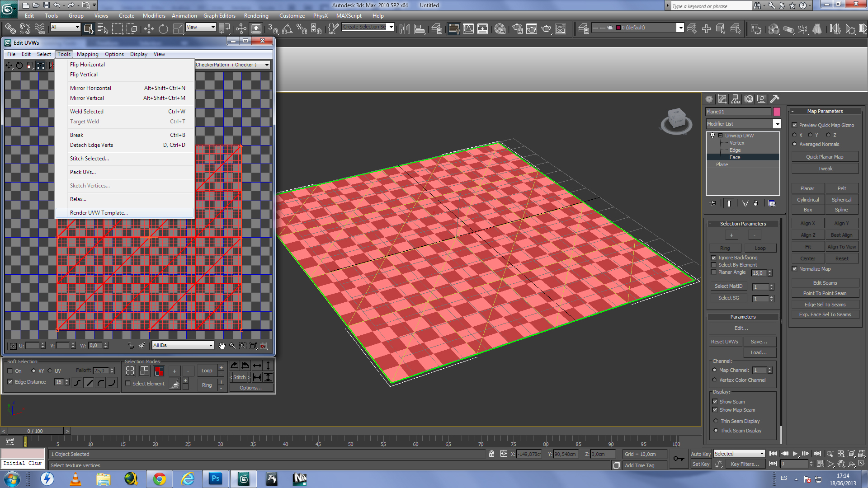Screen dimensions: 868x488
Task: Click the Zoom magnifier tool in Edit UVWs
Action: pyautogui.click(x=232, y=346)
